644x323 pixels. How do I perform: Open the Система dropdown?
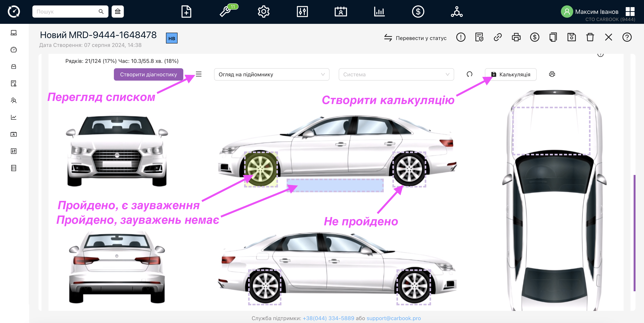click(396, 74)
